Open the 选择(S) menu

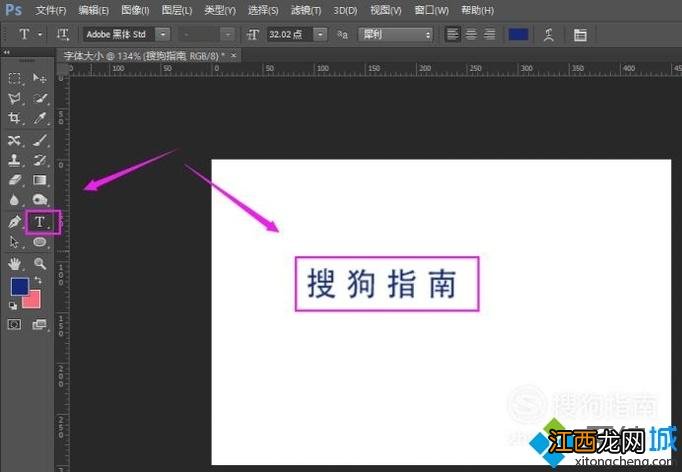click(x=263, y=10)
